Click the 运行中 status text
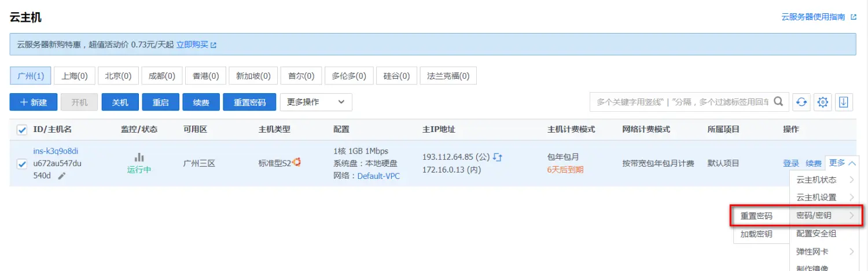The width and height of the screenshot is (868, 271). 139,170
